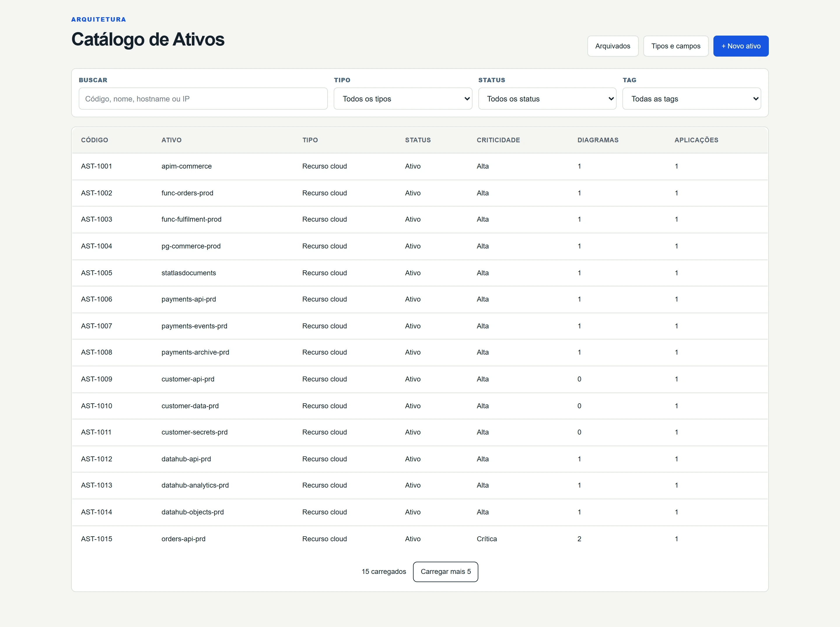Open the Todas as tags dropdown
The image size is (840, 627).
(x=692, y=99)
